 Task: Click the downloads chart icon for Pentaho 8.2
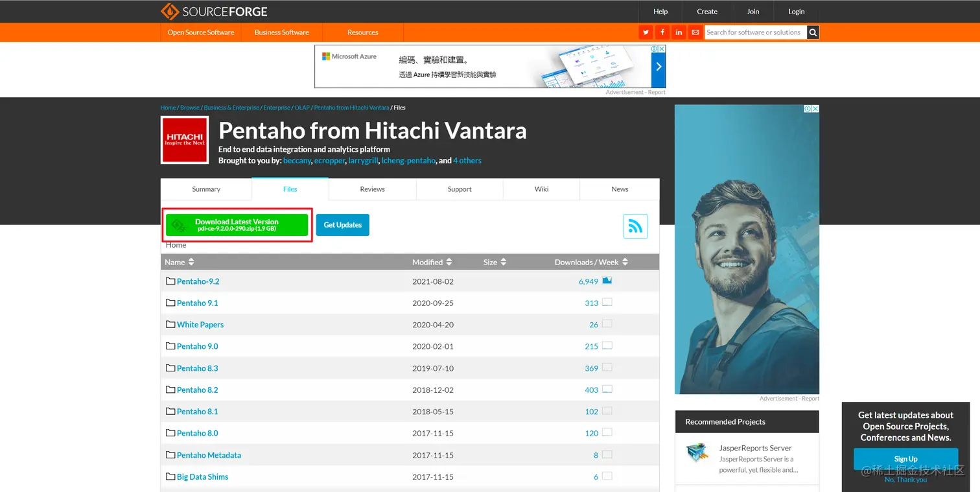coord(607,389)
